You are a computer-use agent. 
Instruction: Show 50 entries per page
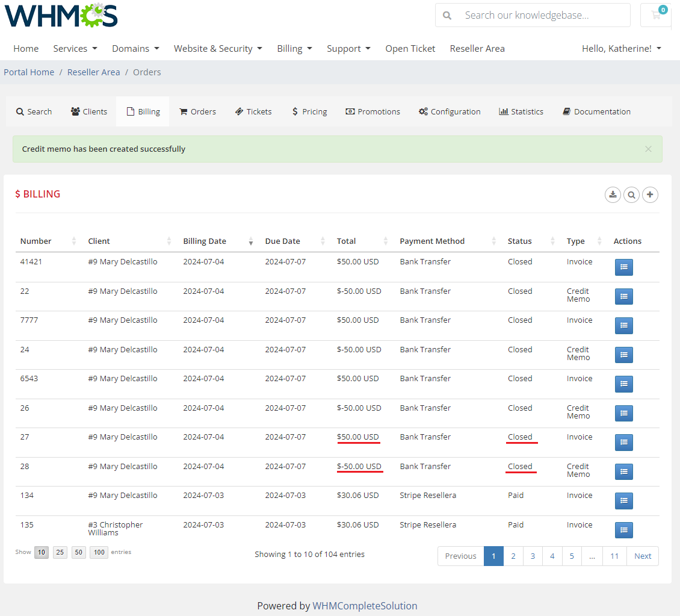pyautogui.click(x=78, y=552)
